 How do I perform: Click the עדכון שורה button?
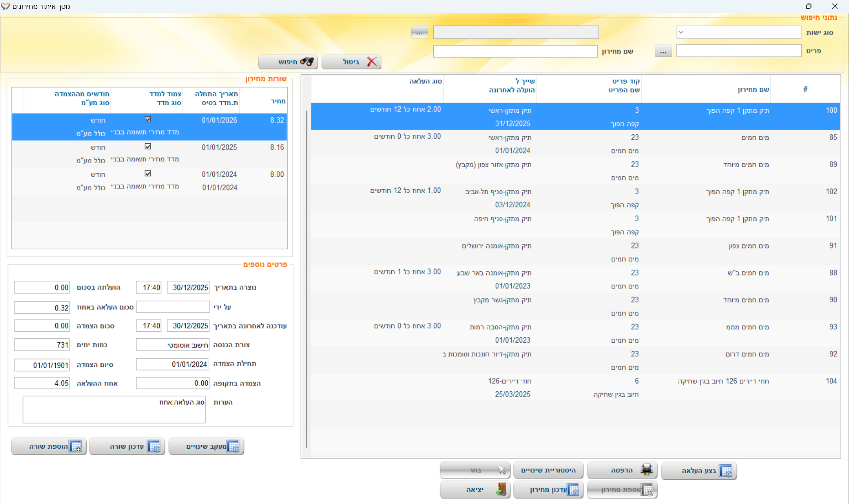pos(127,447)
